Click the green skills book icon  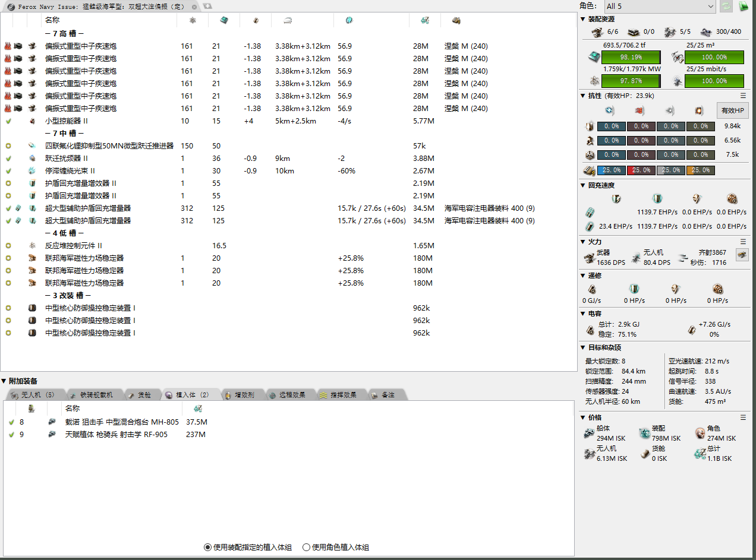coord(743,7)
